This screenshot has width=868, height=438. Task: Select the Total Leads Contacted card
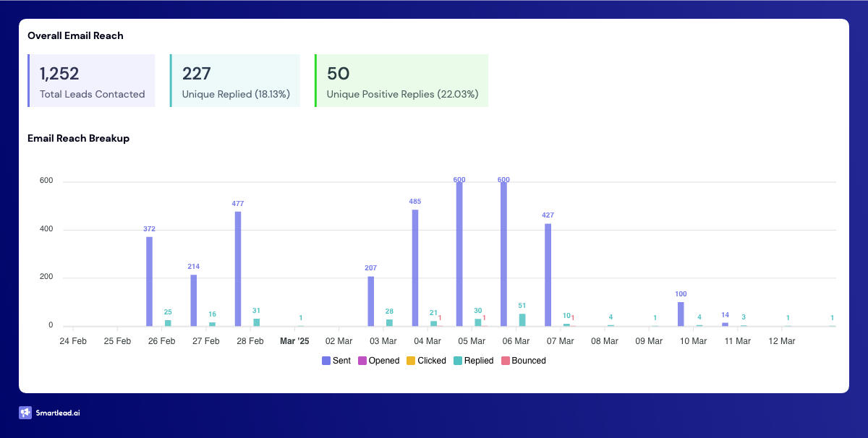click(92, 81)
